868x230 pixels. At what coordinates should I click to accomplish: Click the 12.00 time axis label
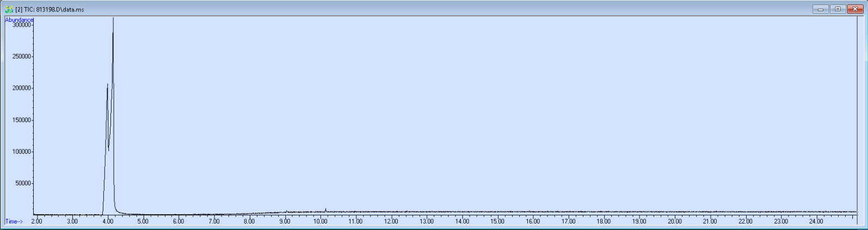click(x=391, y=221)
